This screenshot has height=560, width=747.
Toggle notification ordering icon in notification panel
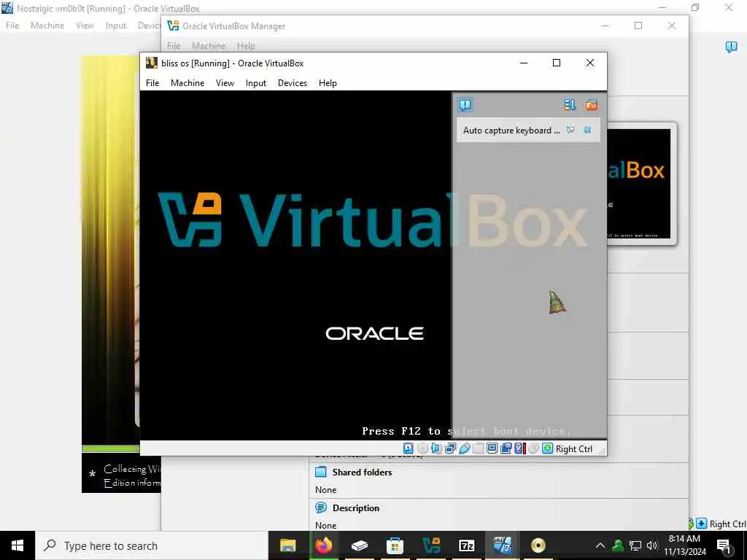pyautogui.click(x=569, y=105)
